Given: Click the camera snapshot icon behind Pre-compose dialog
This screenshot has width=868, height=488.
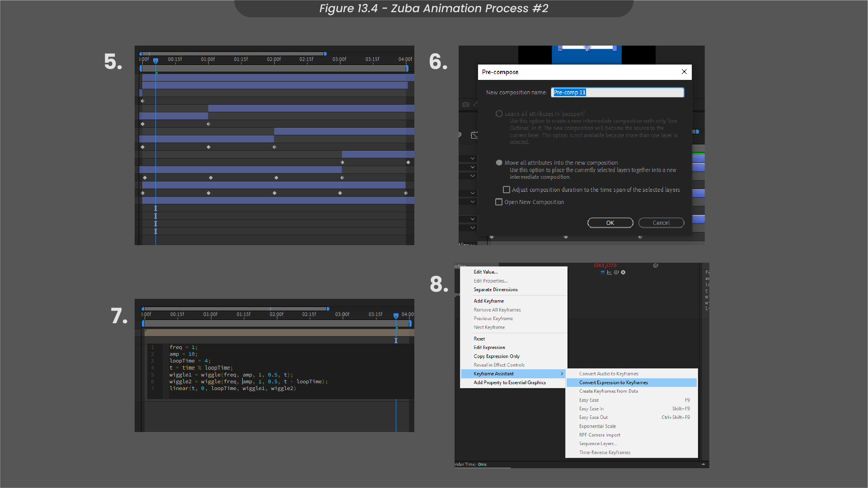Looking at the screenshot, I should pos(466,104).
